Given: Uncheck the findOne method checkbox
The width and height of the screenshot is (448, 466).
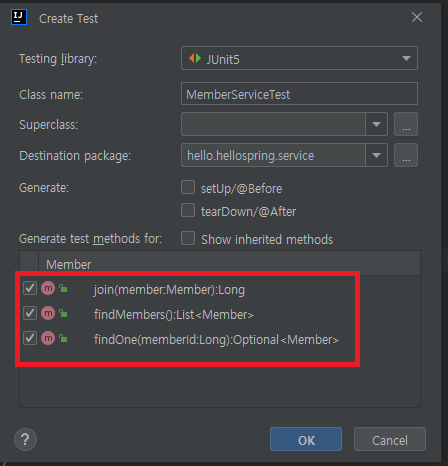Looking at the screenshot, I should pyautogui.click(x=30, y=338).
